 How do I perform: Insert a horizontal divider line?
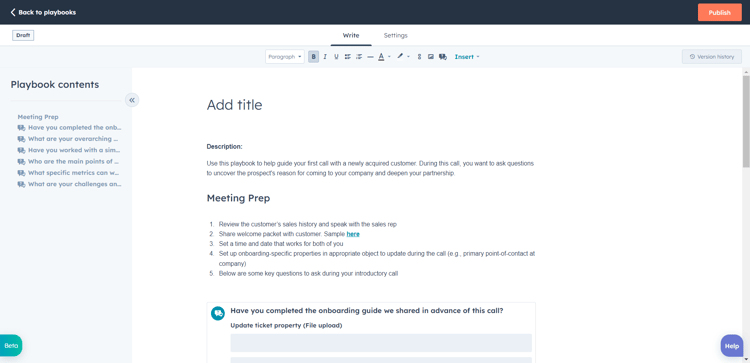(x=370, y=56)
